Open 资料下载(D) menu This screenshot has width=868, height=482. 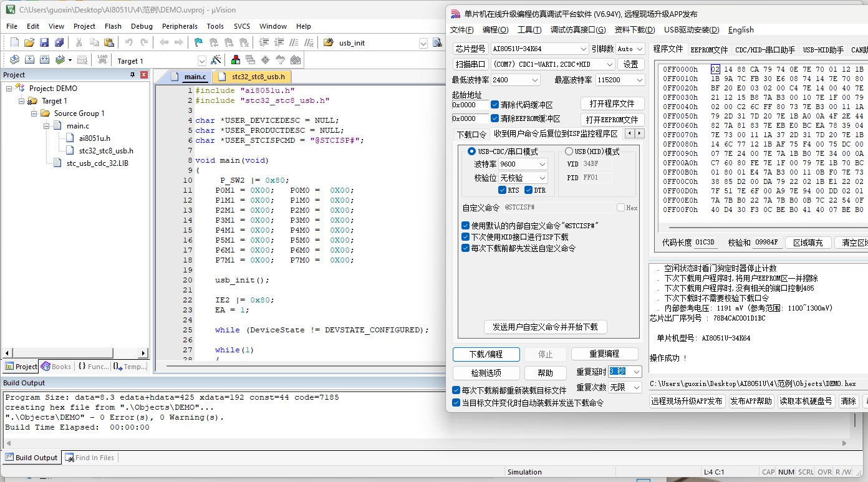(634, 30)
